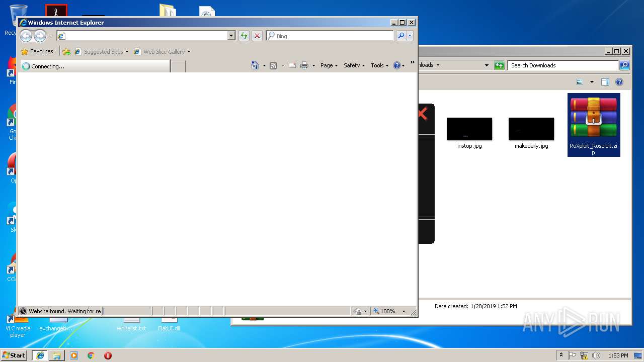Image resolution: width=644 pixels, height=362 pixels.
Task: Click the Refresh button in Internet Explorer
Action: (244, 36)
